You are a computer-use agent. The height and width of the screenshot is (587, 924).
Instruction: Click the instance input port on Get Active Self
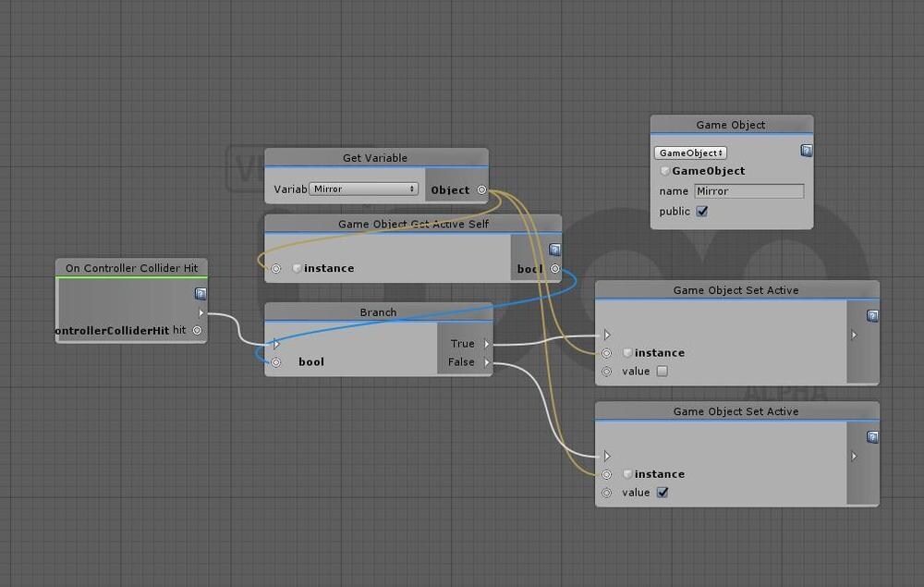(x=275, y=268)
